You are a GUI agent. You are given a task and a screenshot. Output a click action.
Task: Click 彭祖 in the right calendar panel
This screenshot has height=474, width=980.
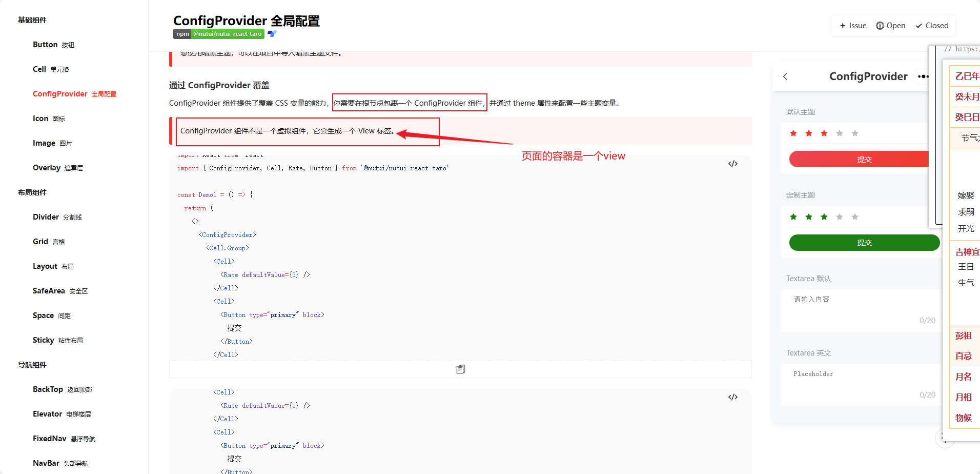coord(964,335)
